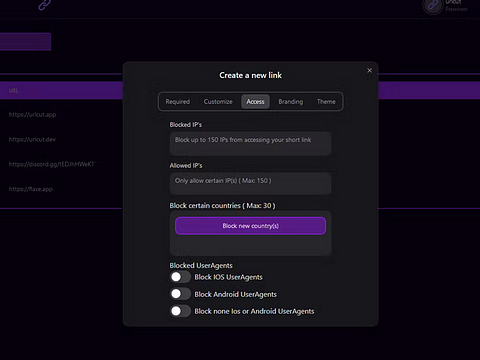Viewport: 480px width, 360px height.
Task: Enable Block Android UserAgents switch
Action: [x=180, y=294]
